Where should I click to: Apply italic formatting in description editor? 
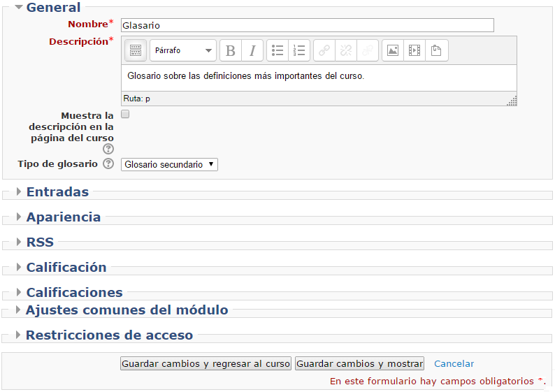[252, 50]
